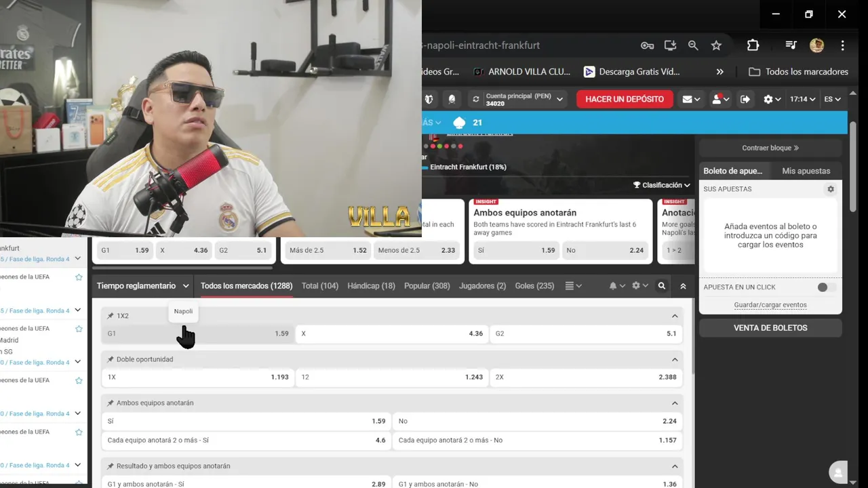
Task: Switch to the Jugadores (2) tab
Action: [x=482, y=286]
